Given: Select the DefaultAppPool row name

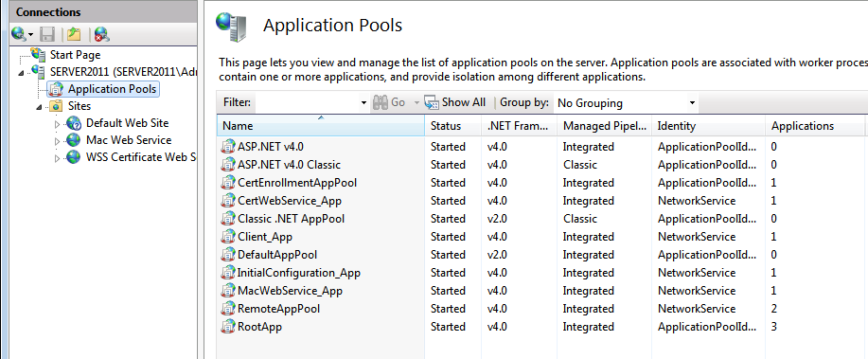Looking at the screenshot, I should [x=276, y=255].
